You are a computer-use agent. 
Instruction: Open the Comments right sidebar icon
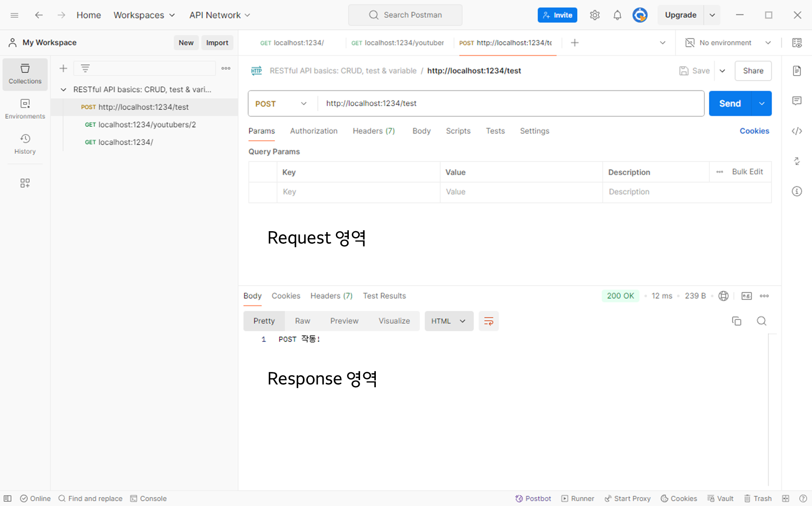797,101
